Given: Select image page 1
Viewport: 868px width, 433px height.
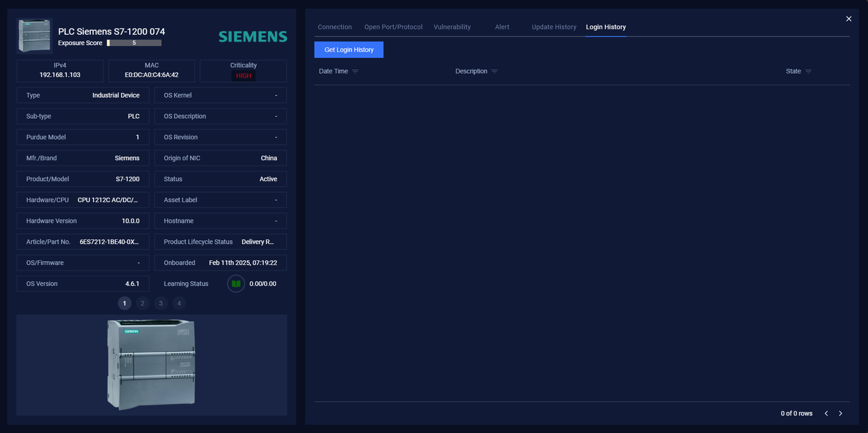Looking at the screenshot, I should [x=125, y=303].
